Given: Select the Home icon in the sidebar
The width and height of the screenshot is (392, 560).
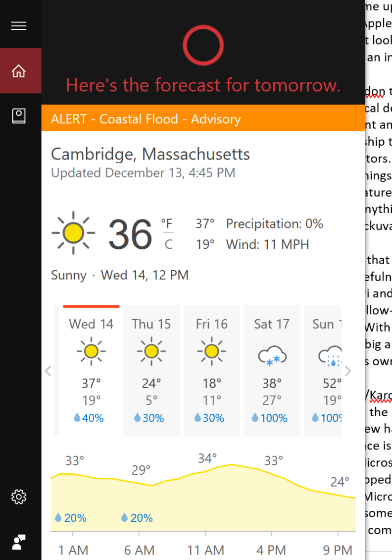Looking at the screenshot, I should click(x=19, y=71).
